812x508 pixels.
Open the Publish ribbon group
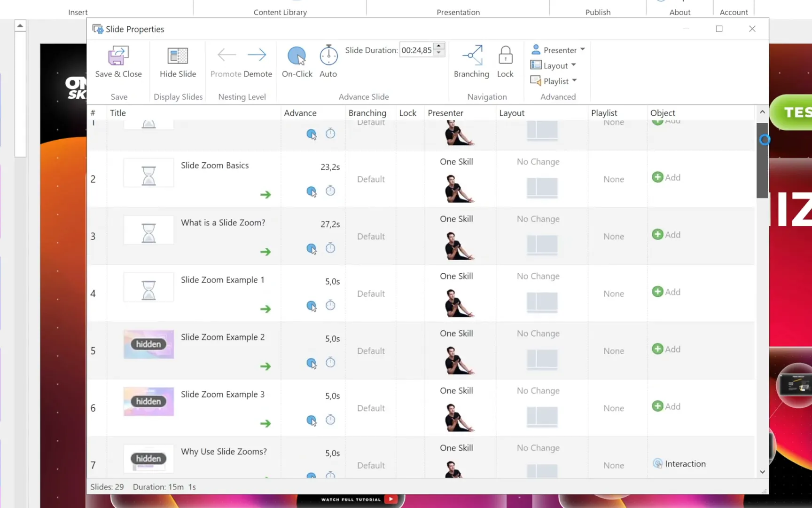[x=598, y=12]
